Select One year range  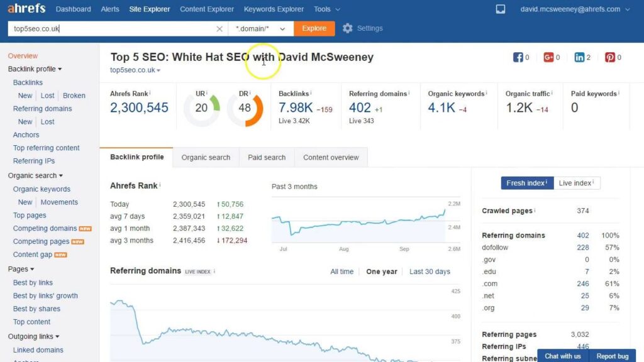click(x=382, y=271)
